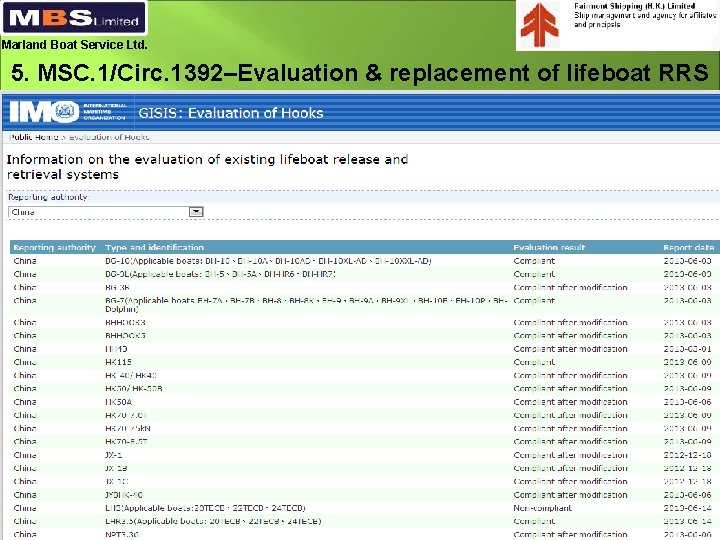Image resolution: width=720 pixels, height=540 pixels.
Task: Select the HK50/ HK-50B type entry
Action: [134, 388]
